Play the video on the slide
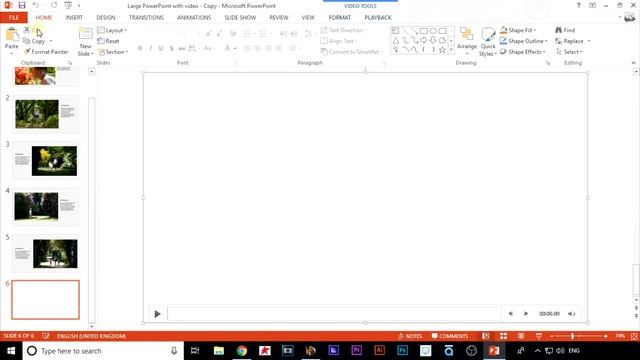Viewport: 640px width, 360px height. point(157,314)
